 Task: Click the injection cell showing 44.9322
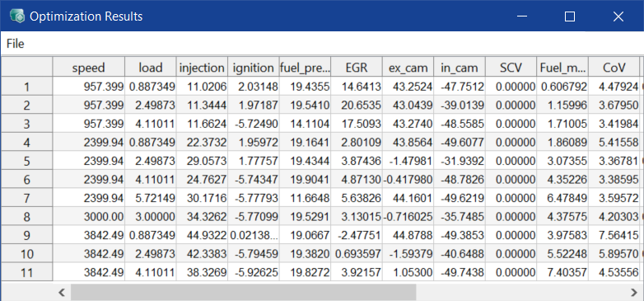point(202,235)
